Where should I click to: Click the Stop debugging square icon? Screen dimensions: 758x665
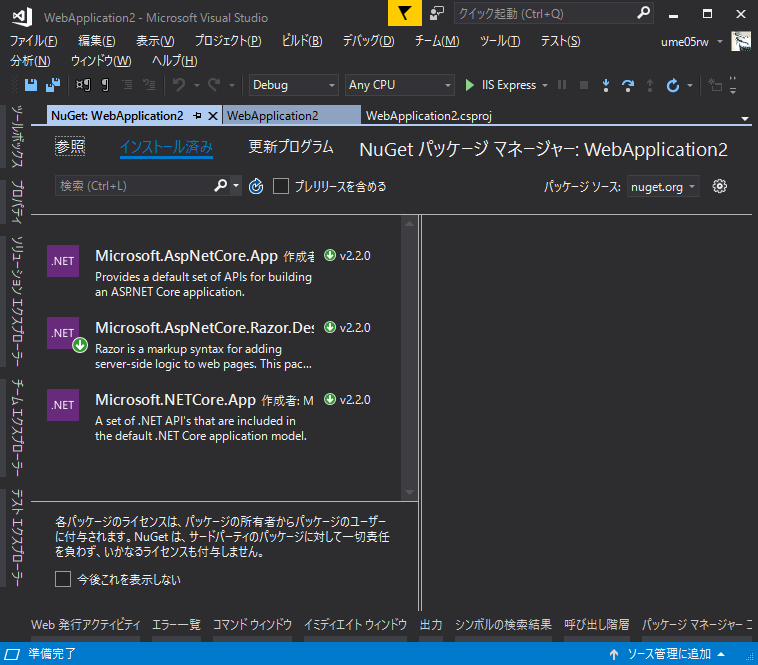pos(584,86)
